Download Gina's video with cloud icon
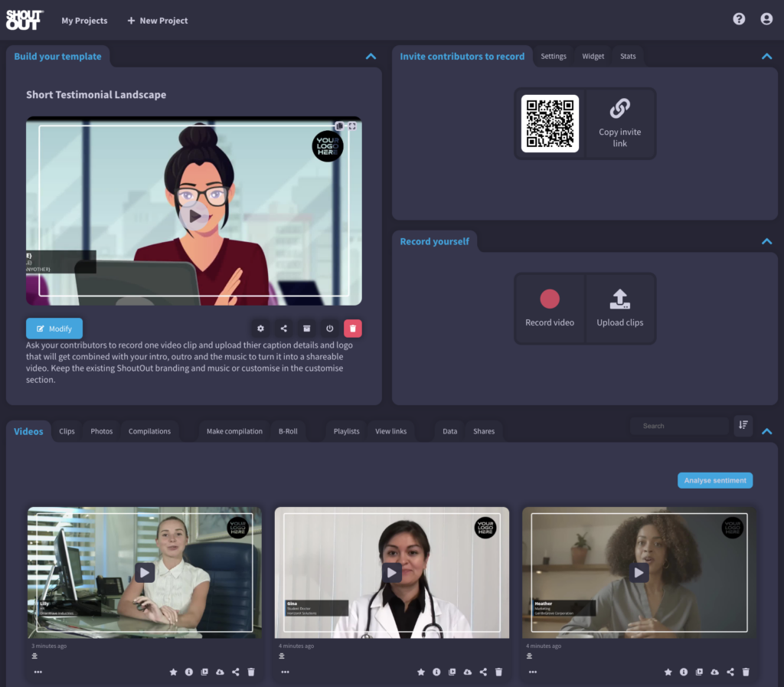The width and height of the screenshot is (784, 687). point(467,672)
